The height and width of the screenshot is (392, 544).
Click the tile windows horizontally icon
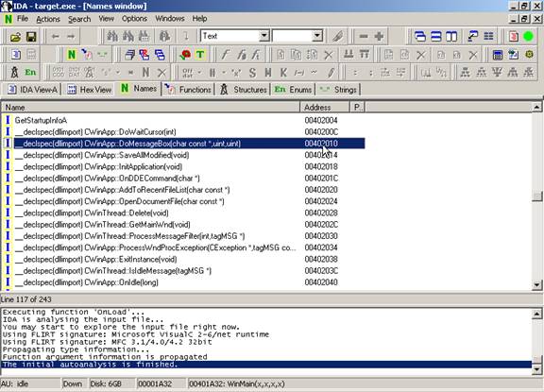[435, 37]
